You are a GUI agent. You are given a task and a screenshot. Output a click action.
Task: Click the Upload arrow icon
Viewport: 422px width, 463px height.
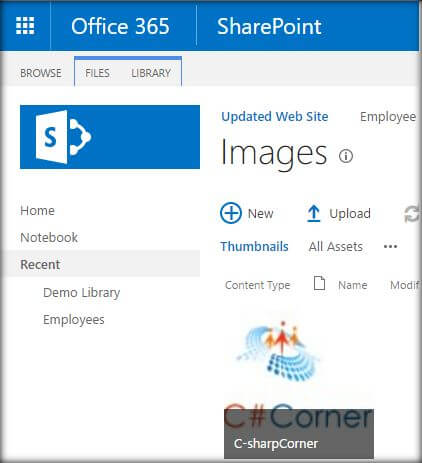pyautogui.click(x=313, y=213)
